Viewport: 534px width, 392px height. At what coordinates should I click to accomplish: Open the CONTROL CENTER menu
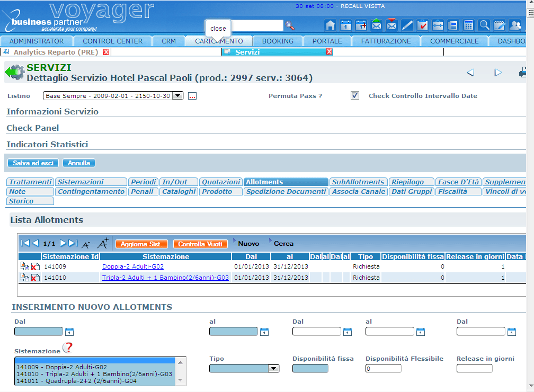[112, 41]
